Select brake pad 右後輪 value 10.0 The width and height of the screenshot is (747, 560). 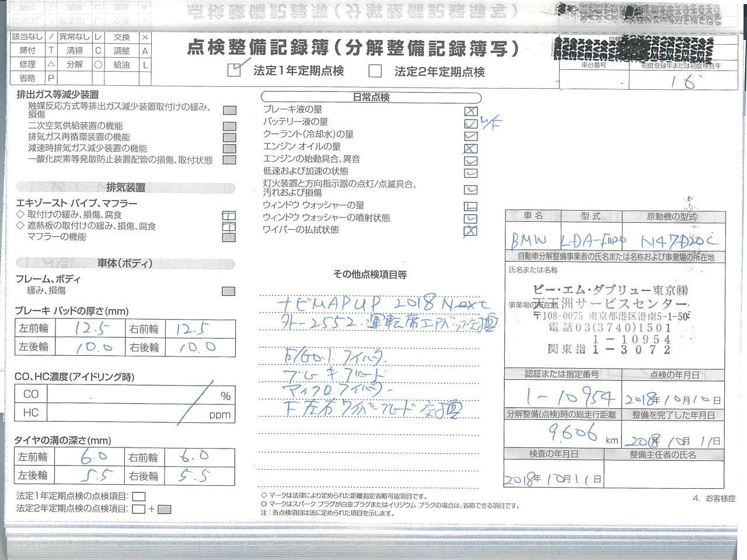pyautogui.click(x=198, y=348)
